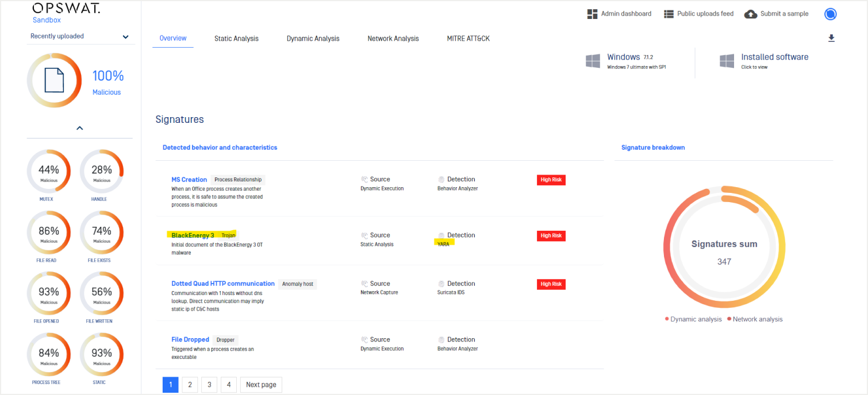Click the Installed software Click to view text
Screen dimensions: 868x395
tap(754, 67)
